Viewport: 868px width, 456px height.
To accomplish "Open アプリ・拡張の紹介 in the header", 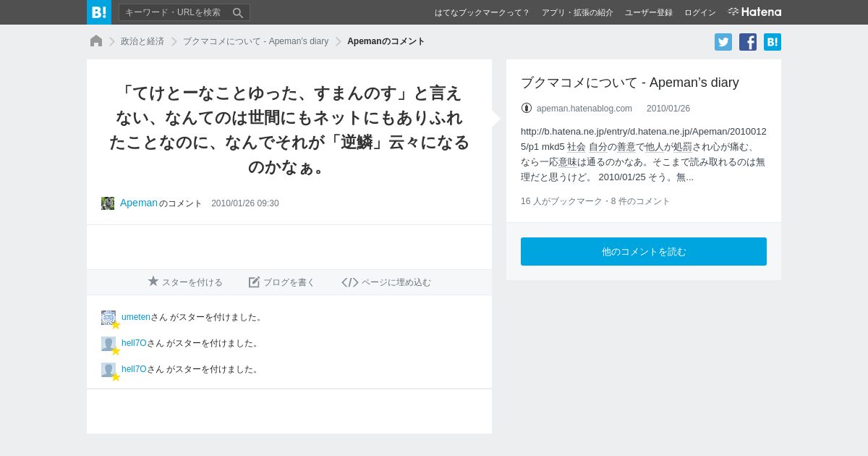I will coord(577,12).
